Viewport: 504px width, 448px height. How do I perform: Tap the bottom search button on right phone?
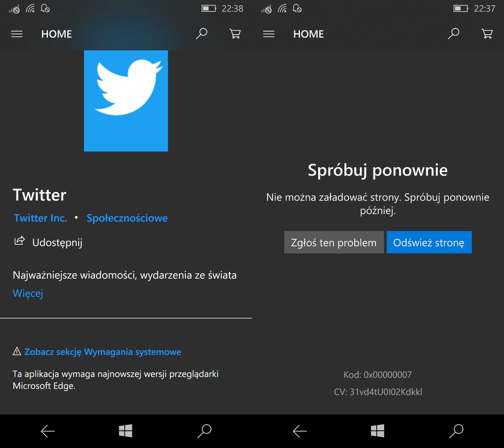(x=456, y=431)
